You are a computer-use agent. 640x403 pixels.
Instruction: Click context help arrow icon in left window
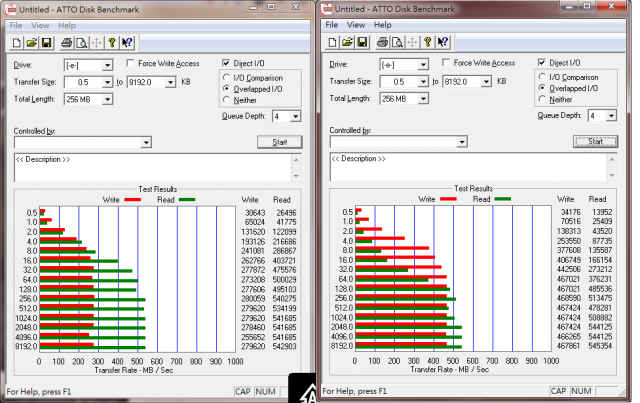(x=127, y=43)
